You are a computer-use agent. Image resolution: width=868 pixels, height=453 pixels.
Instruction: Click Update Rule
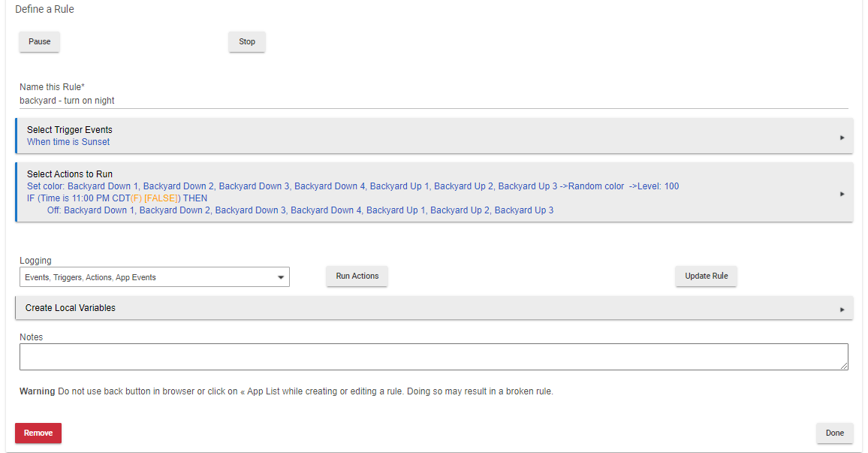click(x=706, y=276)
